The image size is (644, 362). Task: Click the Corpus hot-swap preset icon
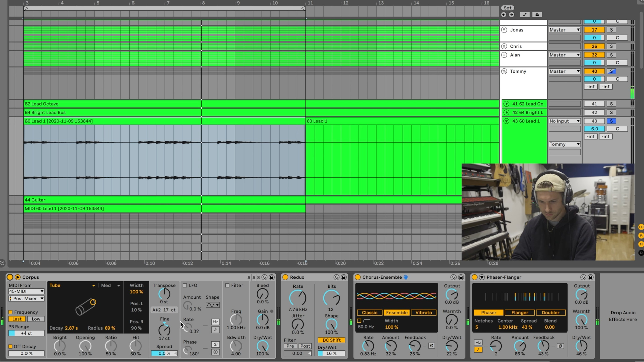tap(264, 277)
